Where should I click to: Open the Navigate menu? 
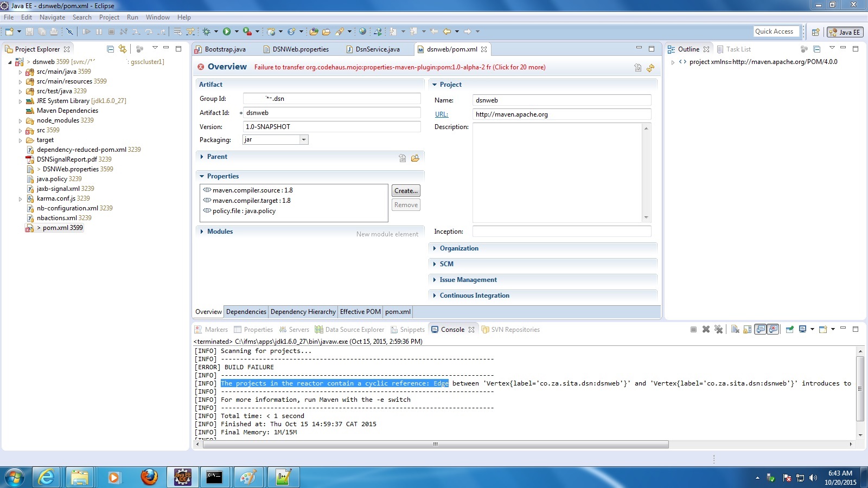point(52,17)
